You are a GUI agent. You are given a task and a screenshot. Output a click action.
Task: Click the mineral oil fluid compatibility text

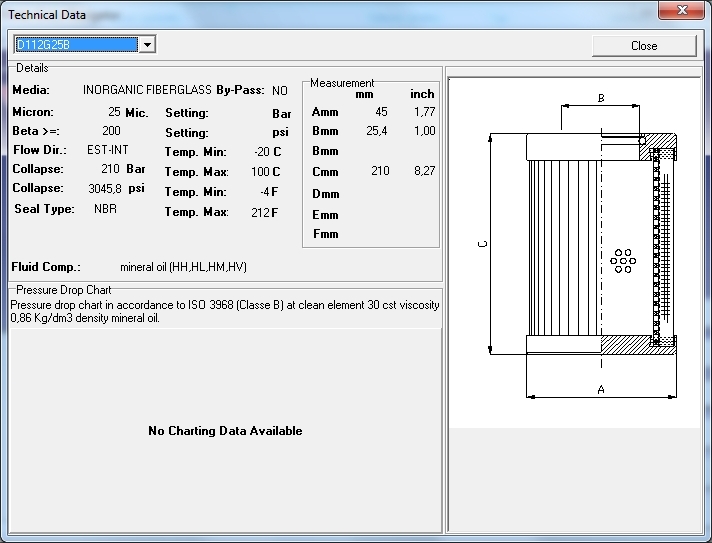183,267
